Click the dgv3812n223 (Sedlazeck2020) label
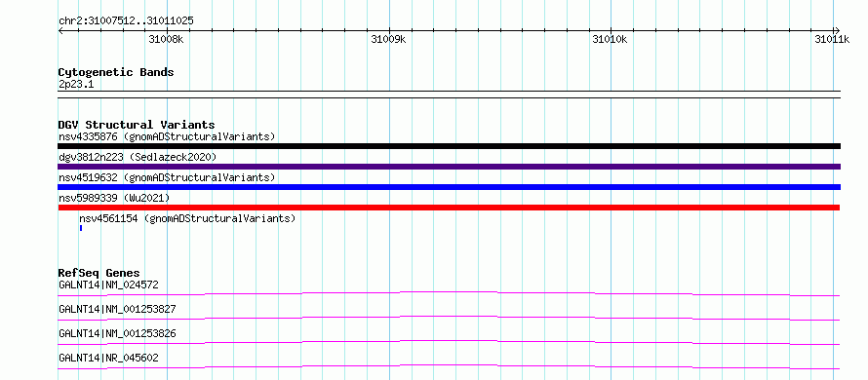 [138, 157]
